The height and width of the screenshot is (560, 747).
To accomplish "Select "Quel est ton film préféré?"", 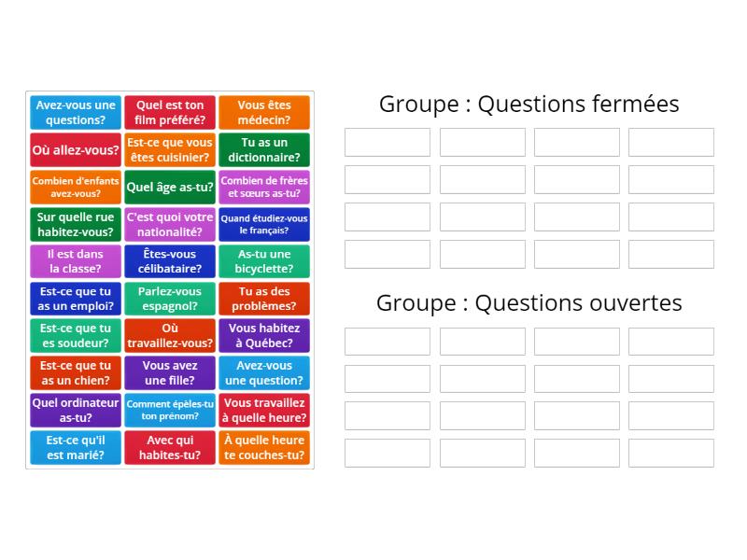I will point(170,112).
